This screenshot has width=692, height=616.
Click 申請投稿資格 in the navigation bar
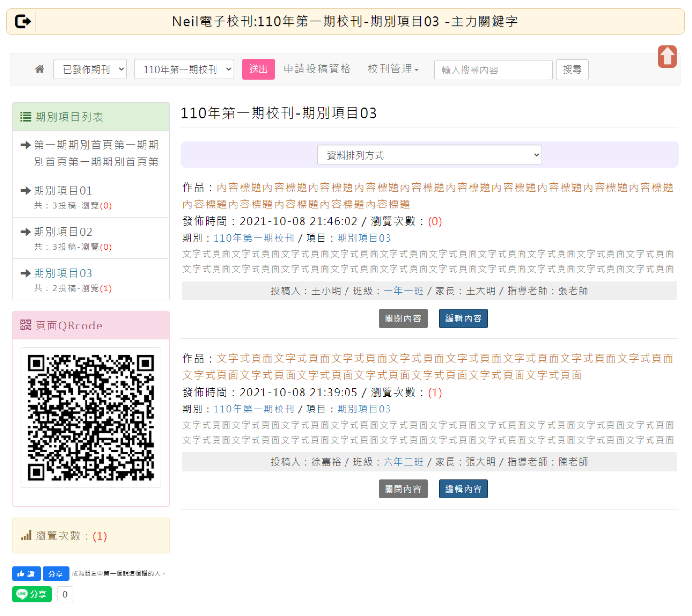coord(317,69)
